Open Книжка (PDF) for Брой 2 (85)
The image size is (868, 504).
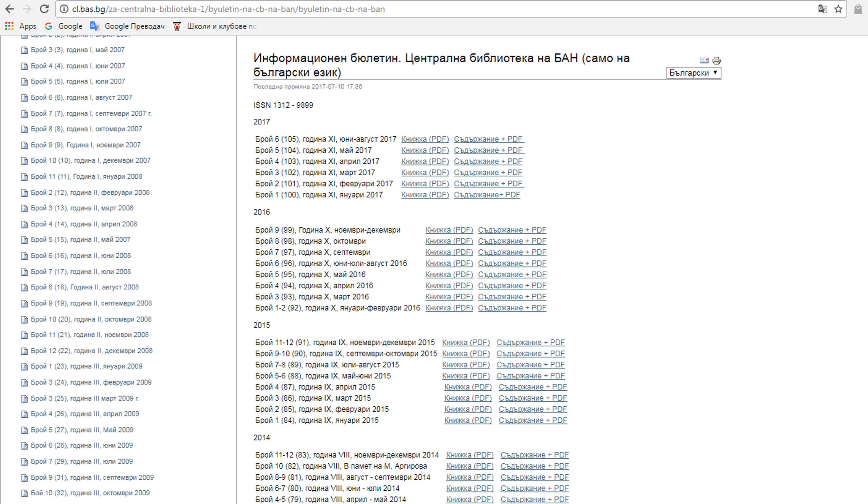pyautogui.click(x=468, y=409)
